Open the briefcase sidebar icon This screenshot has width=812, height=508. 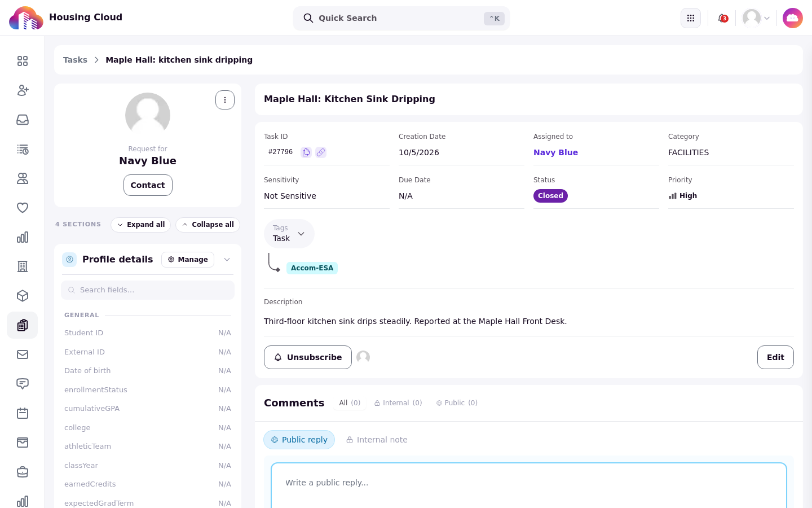point(23,472)
